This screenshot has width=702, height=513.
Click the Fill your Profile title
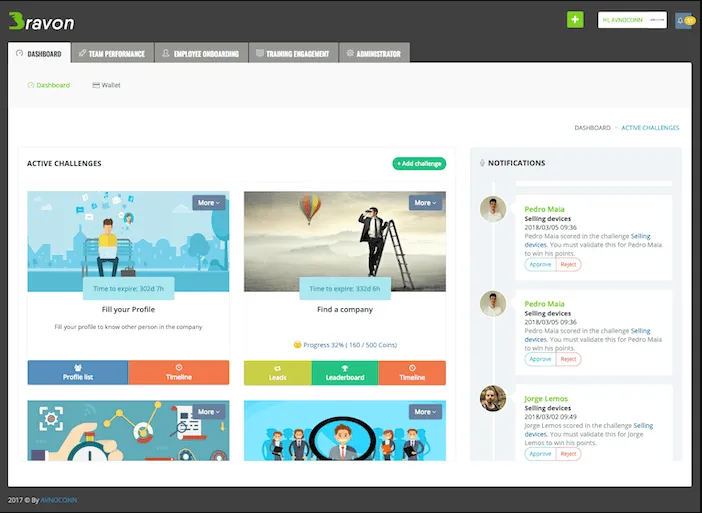(128, 309)
